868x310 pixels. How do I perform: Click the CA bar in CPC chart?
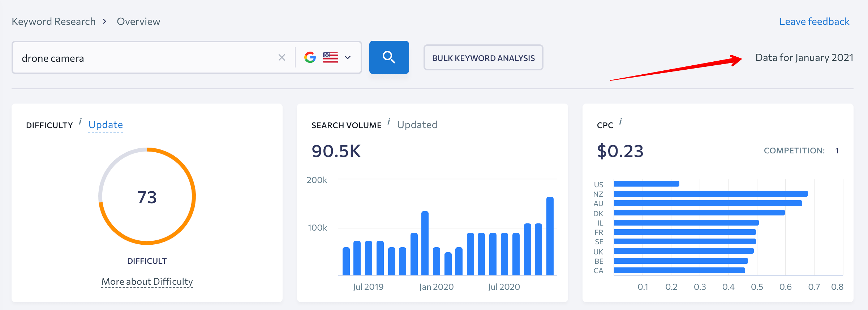pos(679,270)
